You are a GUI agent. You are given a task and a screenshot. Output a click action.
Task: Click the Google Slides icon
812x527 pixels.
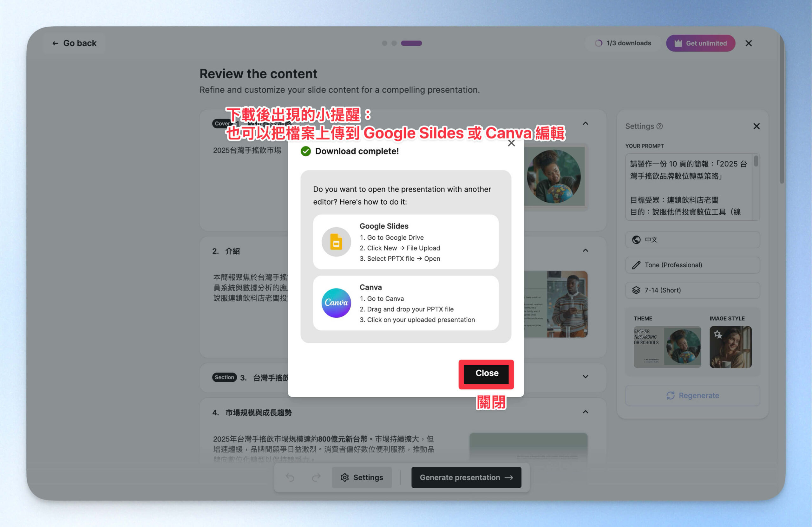[336, 242]
